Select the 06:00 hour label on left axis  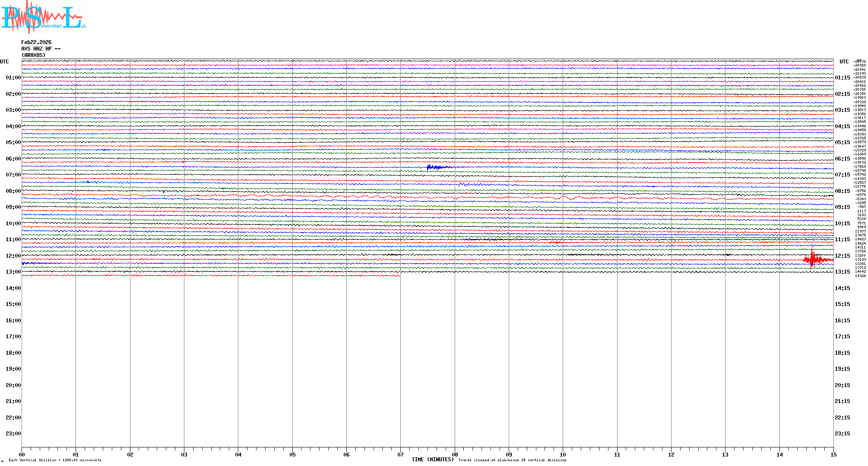(x=13, y=159)
